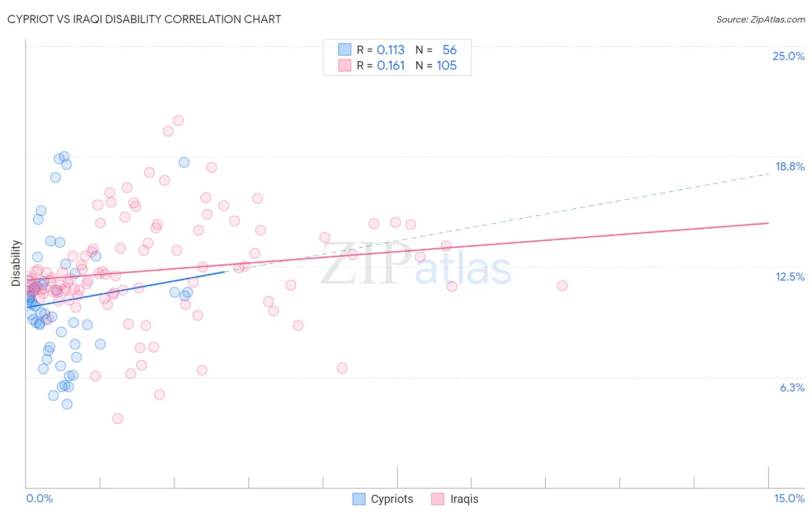Click the pink R = 0.161 swatch
Screen dimensions: 812x515
point(345,65)
